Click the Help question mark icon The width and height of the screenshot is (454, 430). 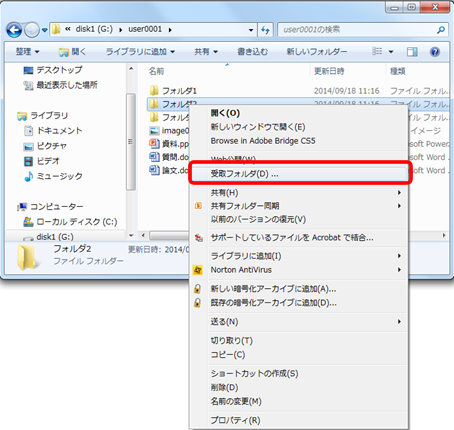[435, 52]
